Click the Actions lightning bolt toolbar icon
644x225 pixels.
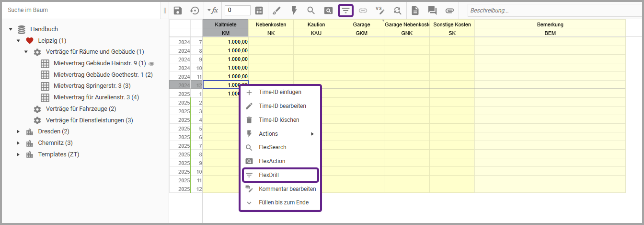pyautogui.click(x=294, y=10)
